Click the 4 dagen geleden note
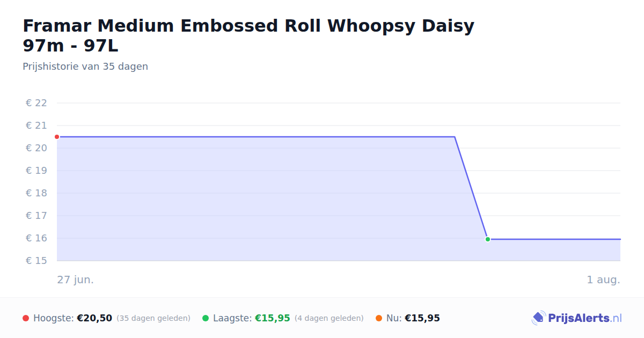The height and width of the screenshot is (338, 644). tap(329, 318)
